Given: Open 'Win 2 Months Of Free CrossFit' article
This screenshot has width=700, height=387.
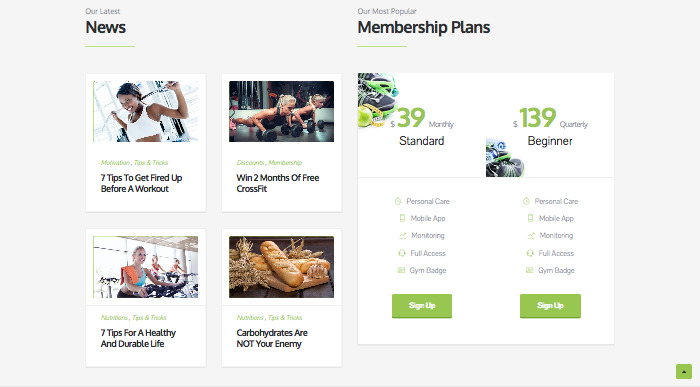Looking at the screenshot, I should pos(278,183).
